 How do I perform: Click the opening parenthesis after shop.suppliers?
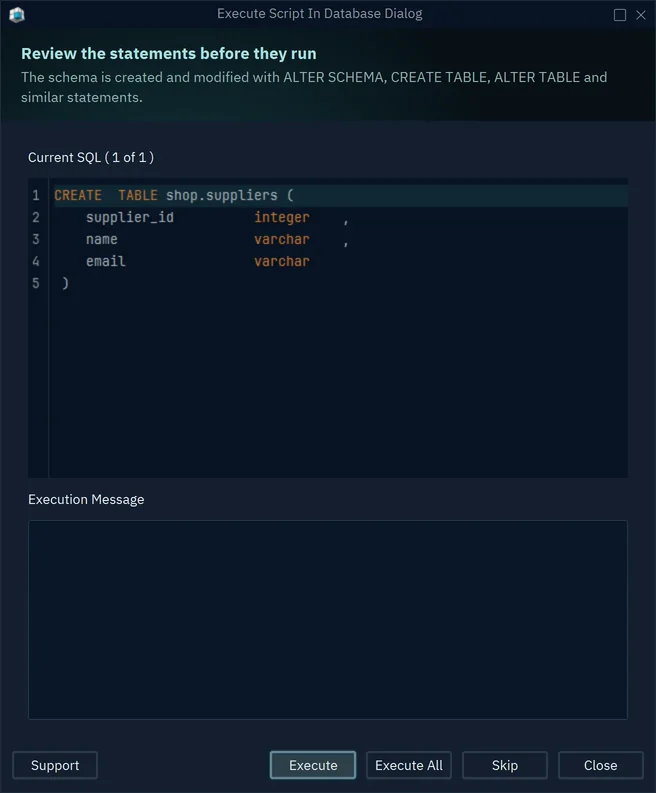290,195
